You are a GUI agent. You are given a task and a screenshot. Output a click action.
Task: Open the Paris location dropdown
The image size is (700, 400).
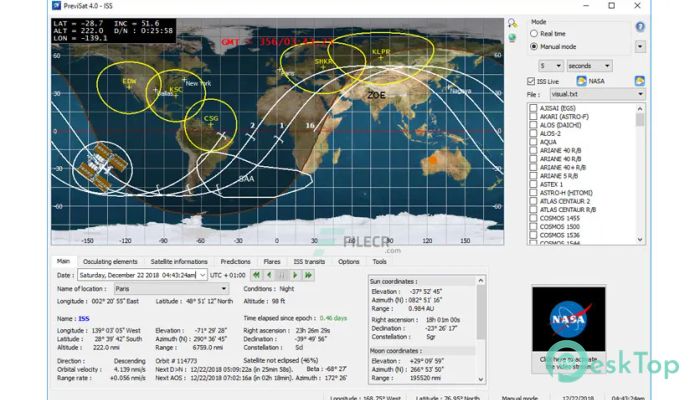[x=171, y=289]
